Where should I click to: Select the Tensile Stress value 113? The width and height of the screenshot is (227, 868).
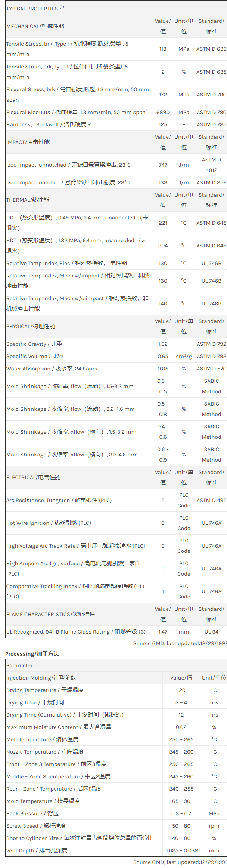point(163,49)
